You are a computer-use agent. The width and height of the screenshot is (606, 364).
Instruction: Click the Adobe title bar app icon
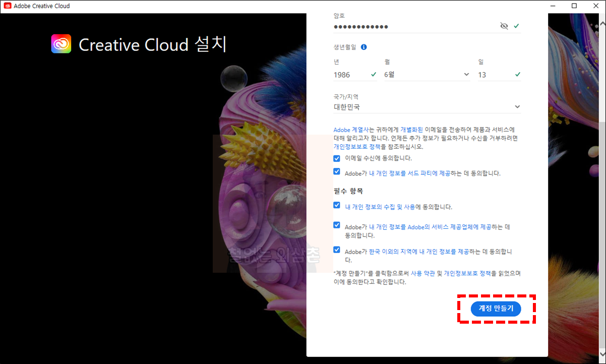[x=8, y=6]
